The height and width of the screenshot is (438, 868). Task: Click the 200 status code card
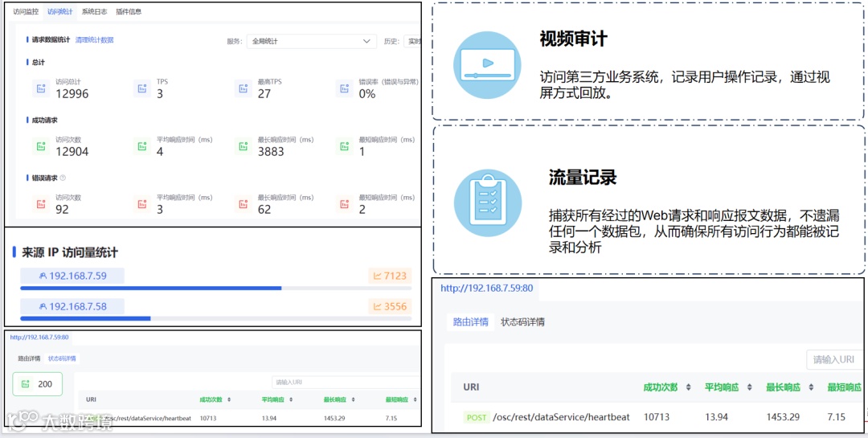click(x=38, y=384)
